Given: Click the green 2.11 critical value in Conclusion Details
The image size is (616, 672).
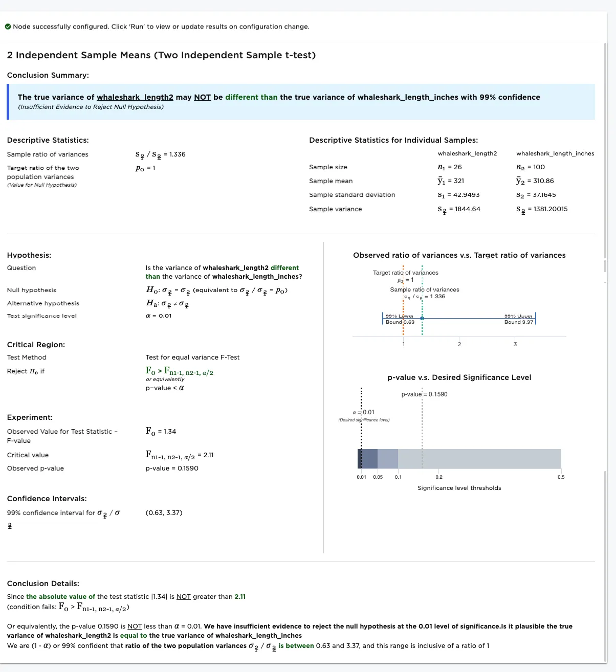Looking at the screenshot, I should point(240,597).
